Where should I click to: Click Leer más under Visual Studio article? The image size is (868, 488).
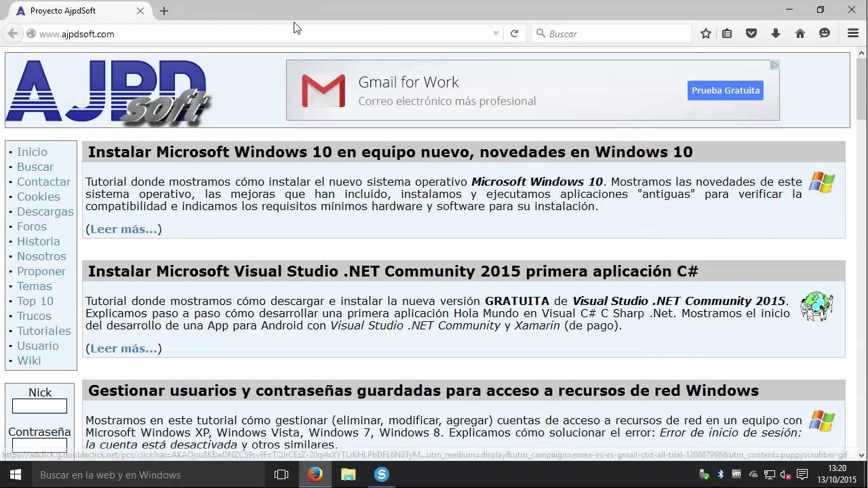tap(123, 348)
